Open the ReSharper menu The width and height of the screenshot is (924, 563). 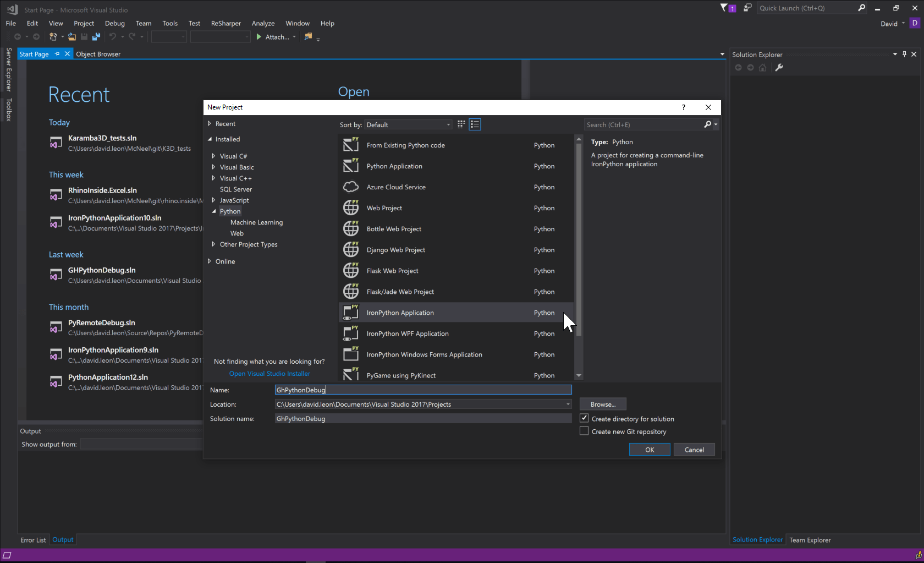pos(226,23)
